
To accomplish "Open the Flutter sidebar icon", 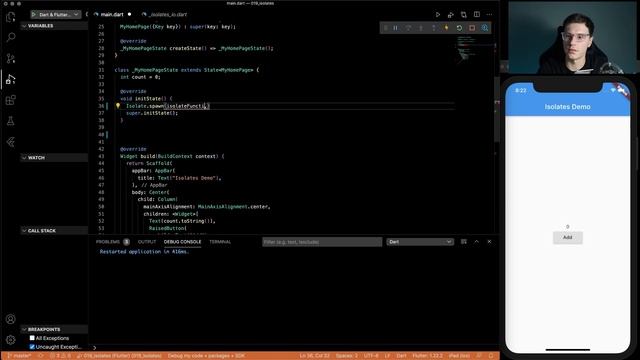I will click(11, 142).
